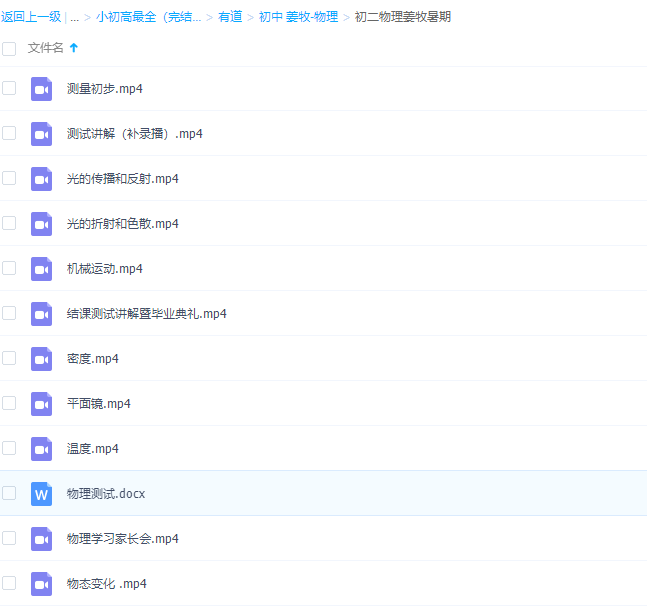This screenshot has width=647, height=610.
Task: Click the video icon for 光的传播和反射.mp4
Action: (41, 179)
